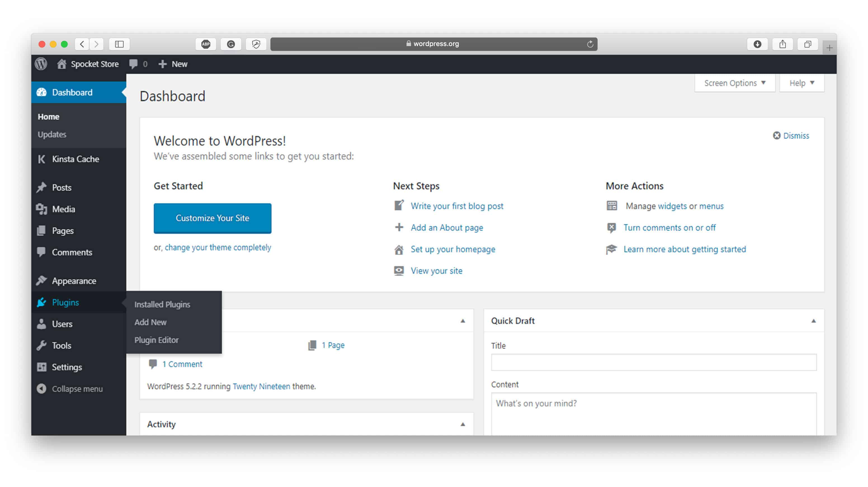Collapse the Activity panel arrow
868x487 pixels.
463,424
